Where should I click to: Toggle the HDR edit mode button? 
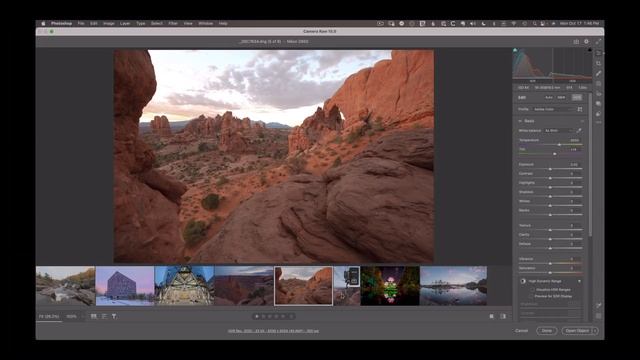[x=577, y=98]
